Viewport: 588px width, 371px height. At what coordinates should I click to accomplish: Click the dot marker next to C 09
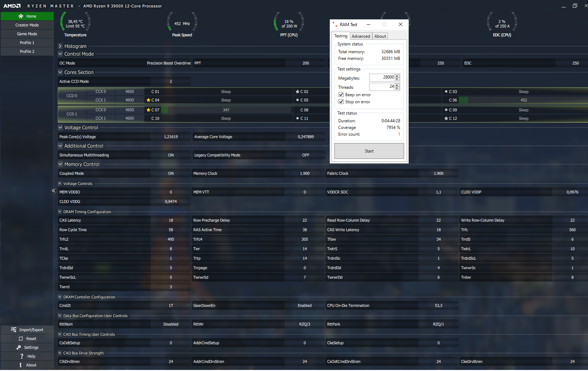[446, 110]
